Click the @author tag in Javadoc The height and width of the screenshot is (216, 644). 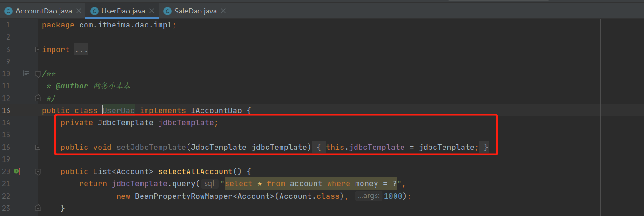pyautogui.click(x=72, y=86)
